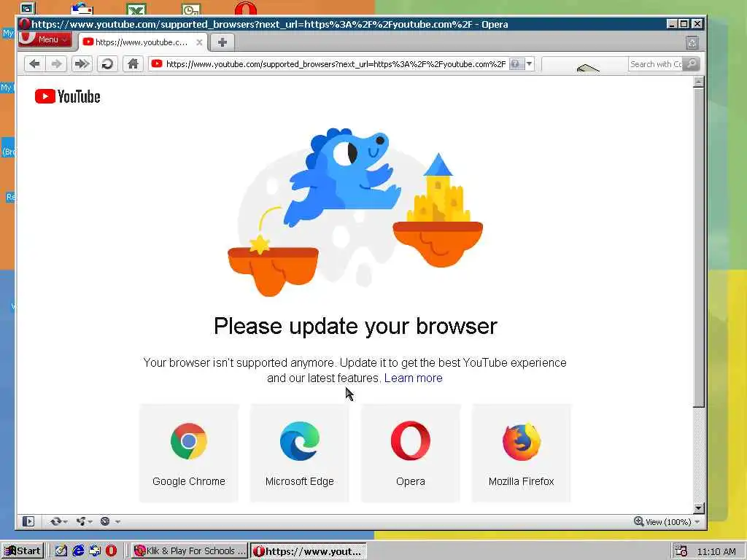
Task: Go back with the Back arrow
Action: tap(34, 64)
